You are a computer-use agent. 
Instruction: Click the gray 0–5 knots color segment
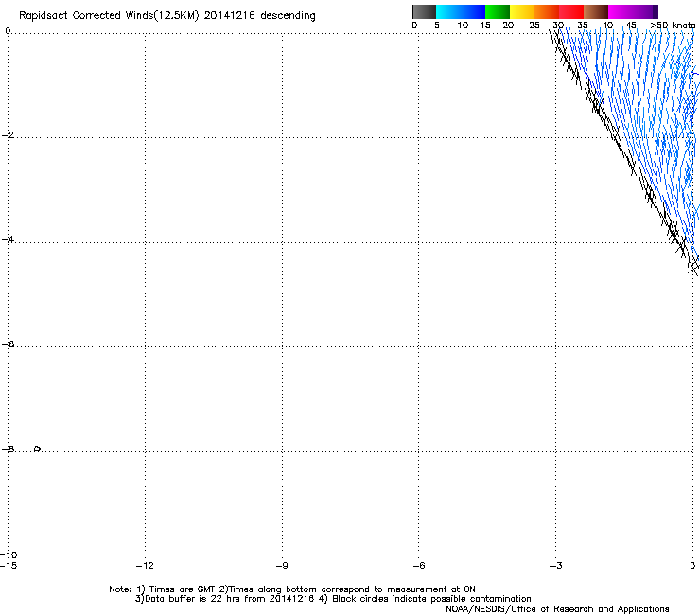click(424, 11)
